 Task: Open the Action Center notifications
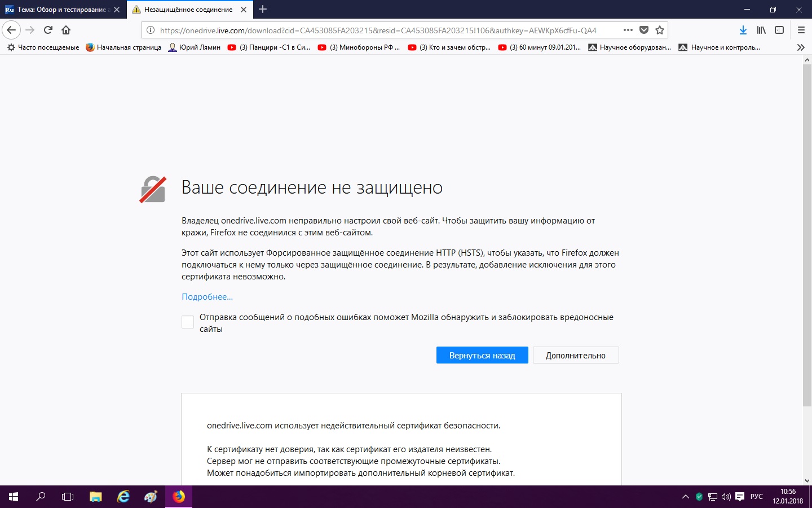point(740,497)
